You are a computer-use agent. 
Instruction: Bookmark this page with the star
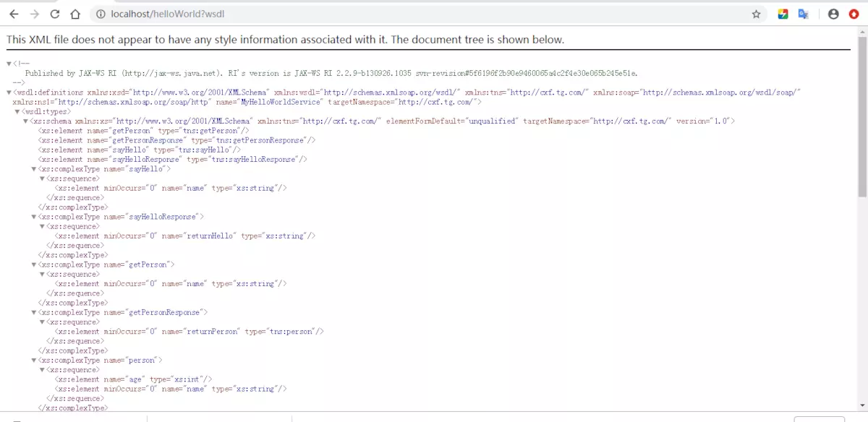[x=757, y=14]
